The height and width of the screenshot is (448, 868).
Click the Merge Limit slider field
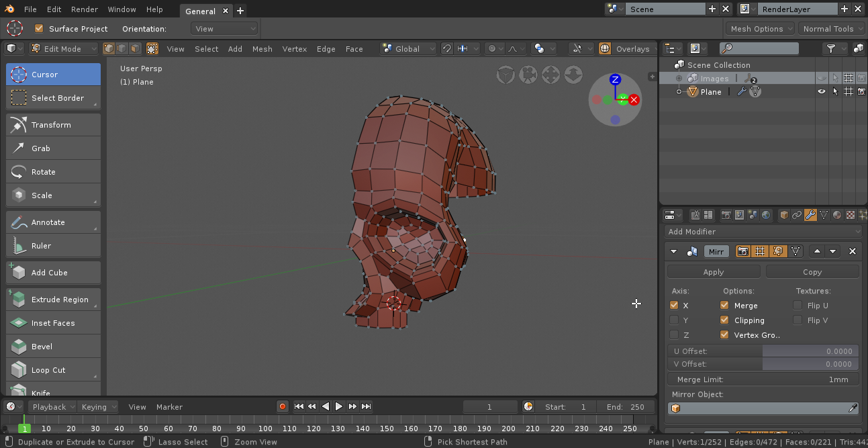point(763,379)
